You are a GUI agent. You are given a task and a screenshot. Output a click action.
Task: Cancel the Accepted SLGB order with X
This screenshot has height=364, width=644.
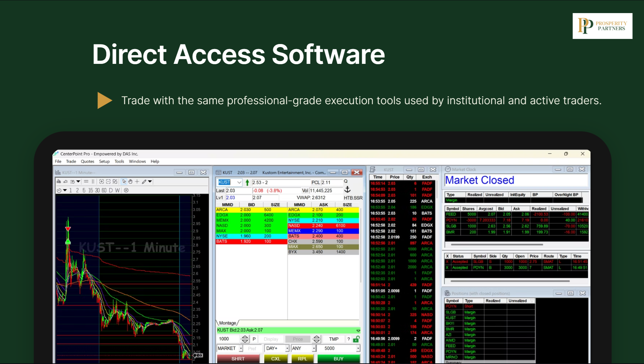point(447,262)
